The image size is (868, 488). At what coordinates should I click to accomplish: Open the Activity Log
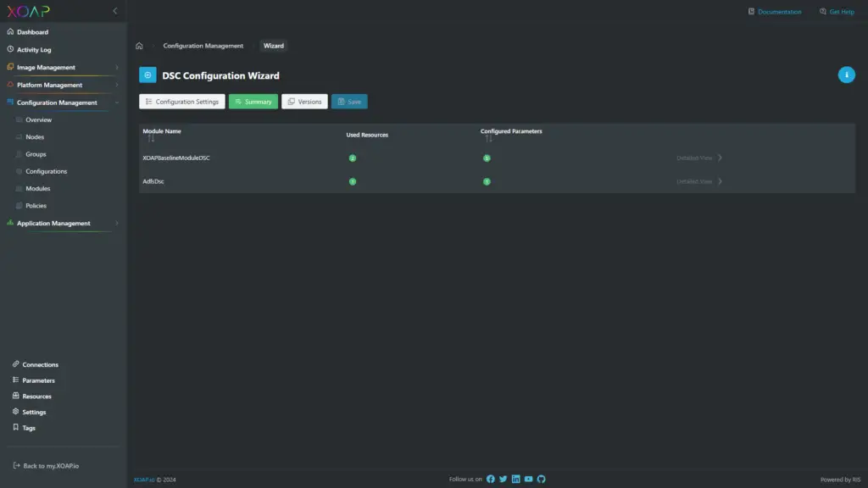click(34, 50)
